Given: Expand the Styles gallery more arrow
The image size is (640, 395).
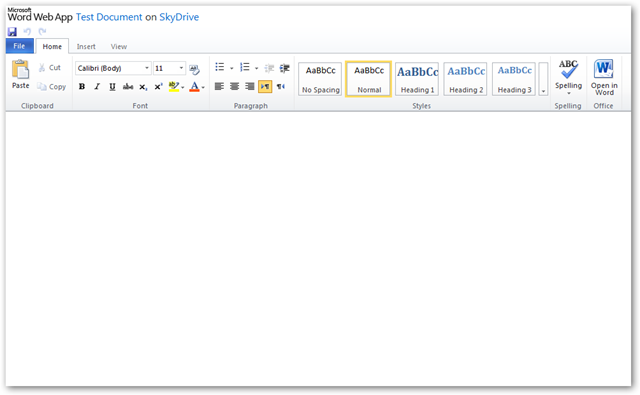Looking at the screenshot, I should point(543,79).
